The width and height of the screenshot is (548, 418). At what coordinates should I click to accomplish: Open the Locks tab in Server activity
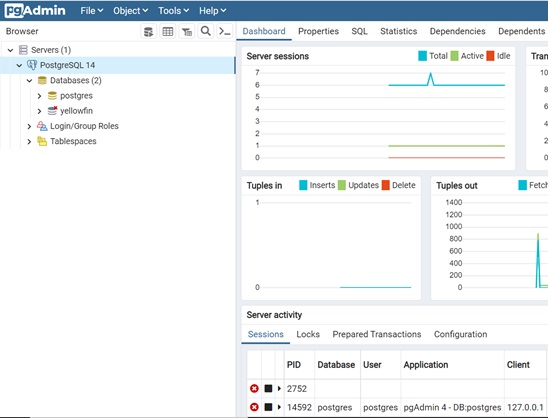click(308, 334)
